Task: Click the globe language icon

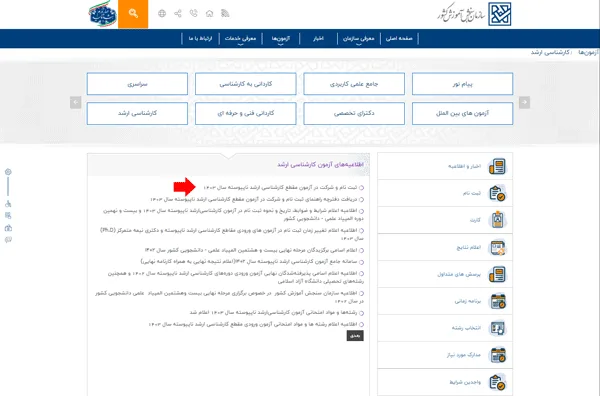Action: 162,14
